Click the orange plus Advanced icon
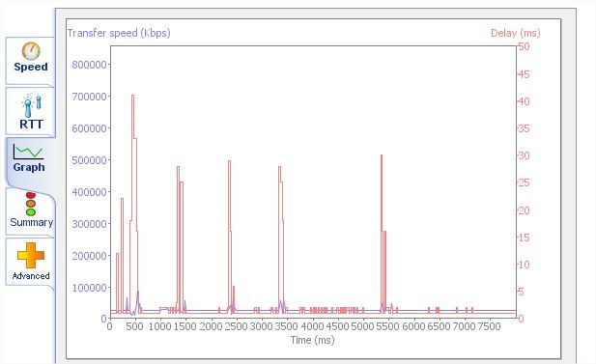Screen dimensions: 596x364 pos(31,255)
